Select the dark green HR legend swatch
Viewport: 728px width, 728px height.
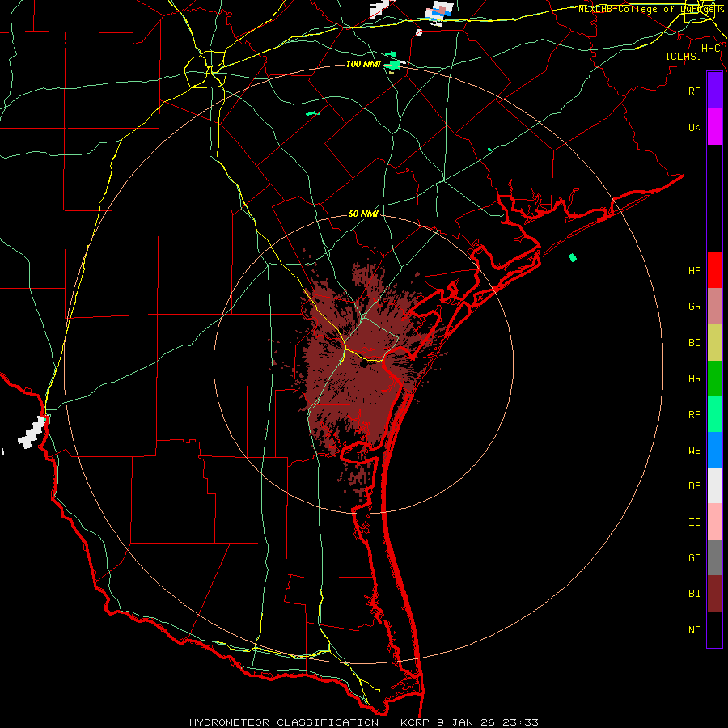click(x=714, y=378)
